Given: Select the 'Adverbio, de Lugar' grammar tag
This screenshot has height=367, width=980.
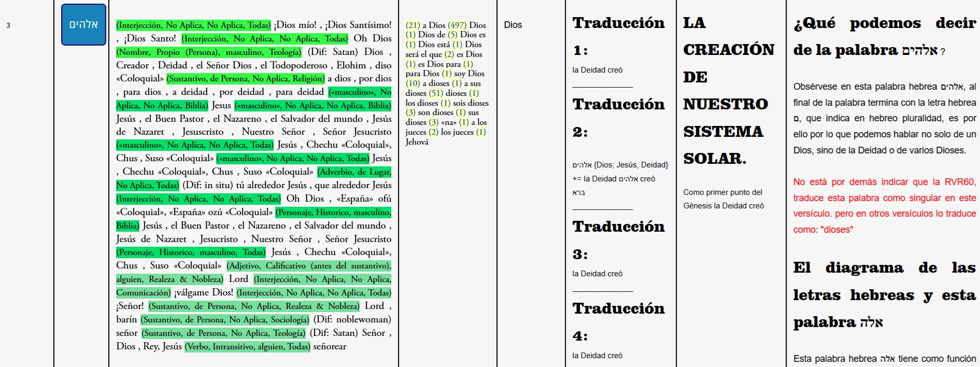Looking at the screenshot, I should [x=354, y=172].
